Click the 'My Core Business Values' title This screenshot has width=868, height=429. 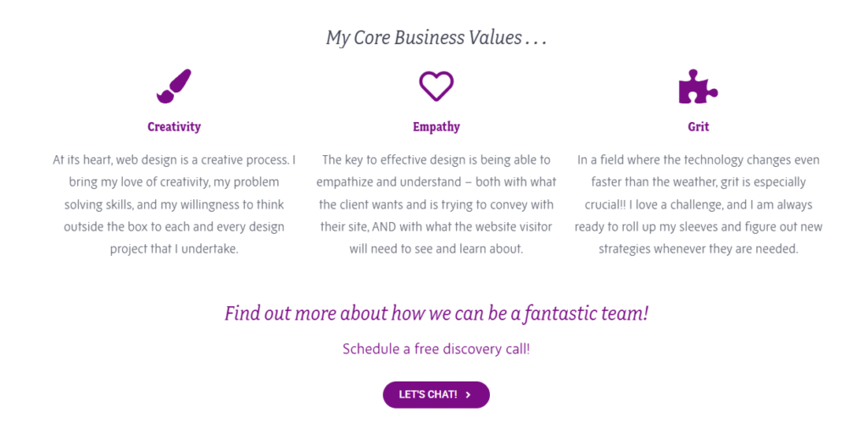pos(437,37)
